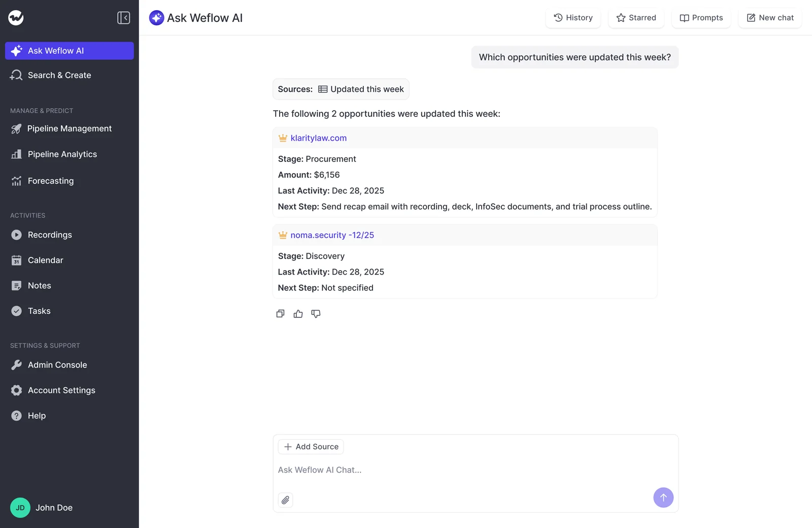Viewport: 812px width, 528px height.
Task: Start a New chat
Action: pyautogui.click(x=770, y=18)
